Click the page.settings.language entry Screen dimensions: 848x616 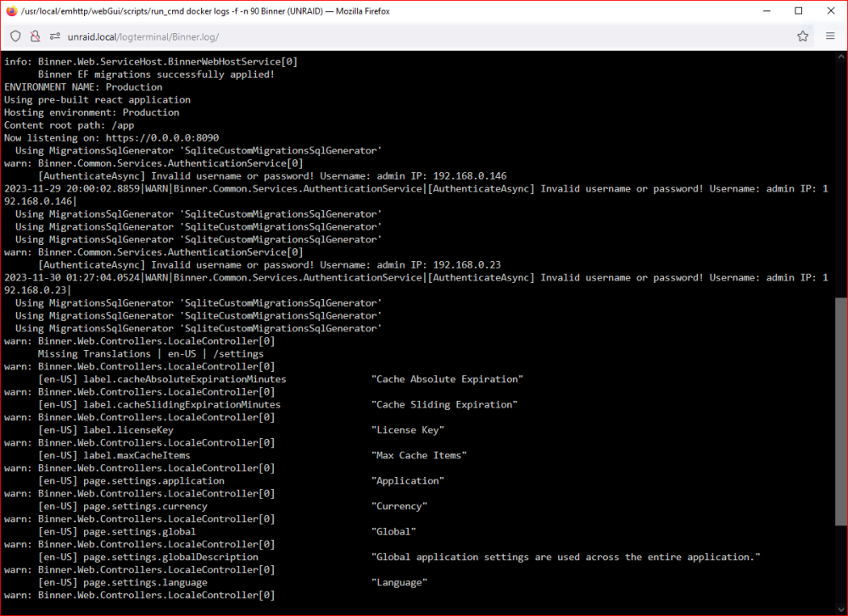(x=145, y=582)
